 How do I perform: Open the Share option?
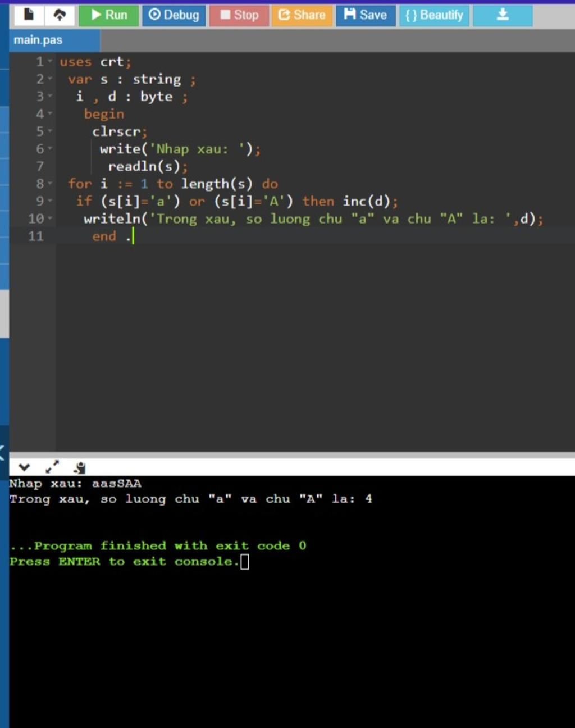click(302, 15)
